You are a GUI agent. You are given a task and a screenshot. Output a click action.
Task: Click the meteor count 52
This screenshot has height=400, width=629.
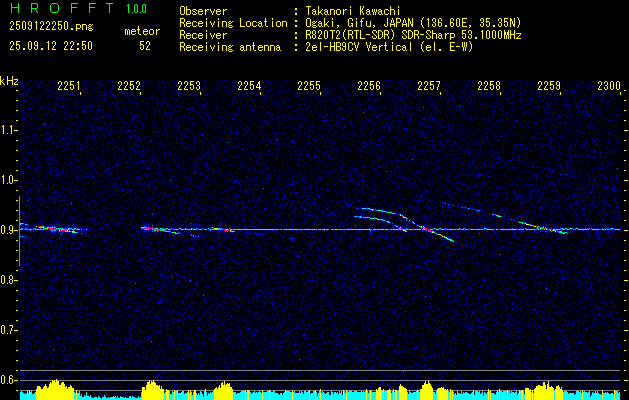click(x=145, y=46)
